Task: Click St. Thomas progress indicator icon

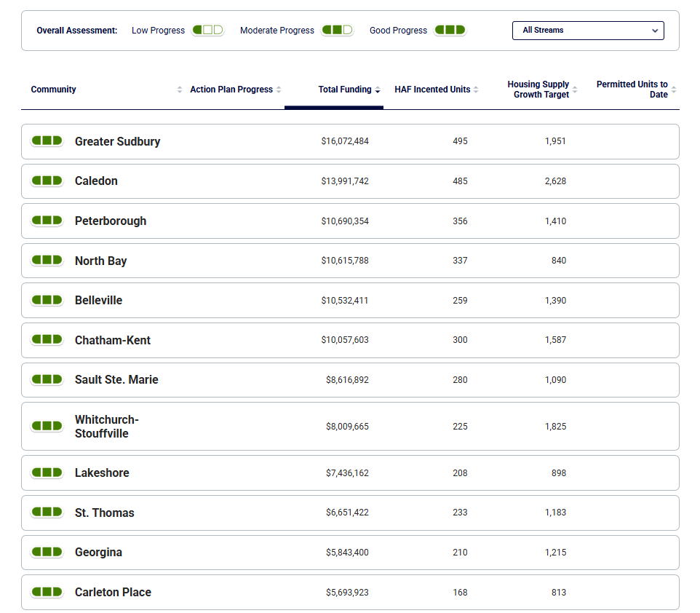Action: (x=47, y=512)
